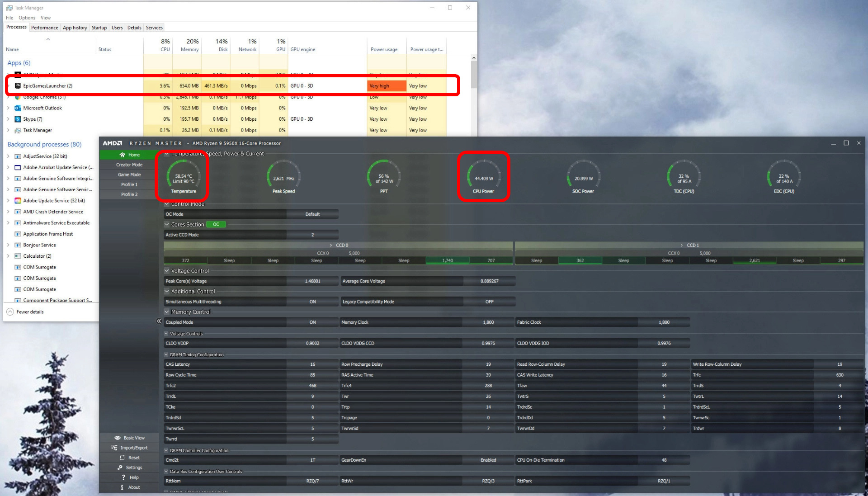
Task: Collapse the Ryzen Master sidebar with double chevron
Action: (159, 321)
